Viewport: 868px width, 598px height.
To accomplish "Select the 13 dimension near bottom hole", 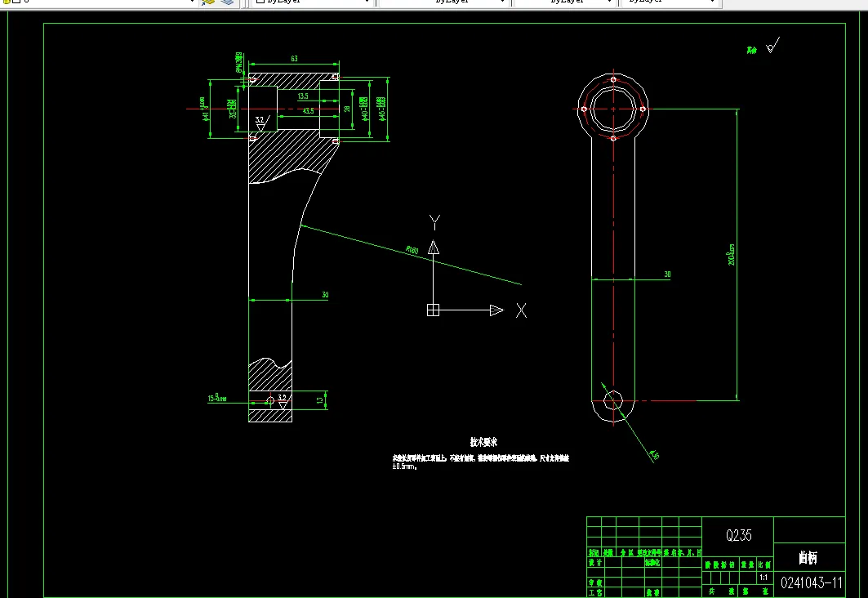I will 319,400.
